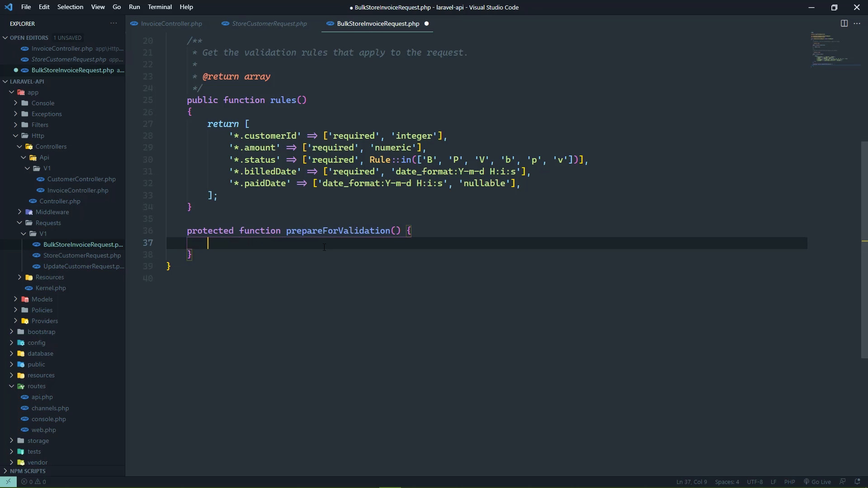This screenshot has width=868, height=488.
Task: Open channels.php under routes
Action: tap(50, 408)
